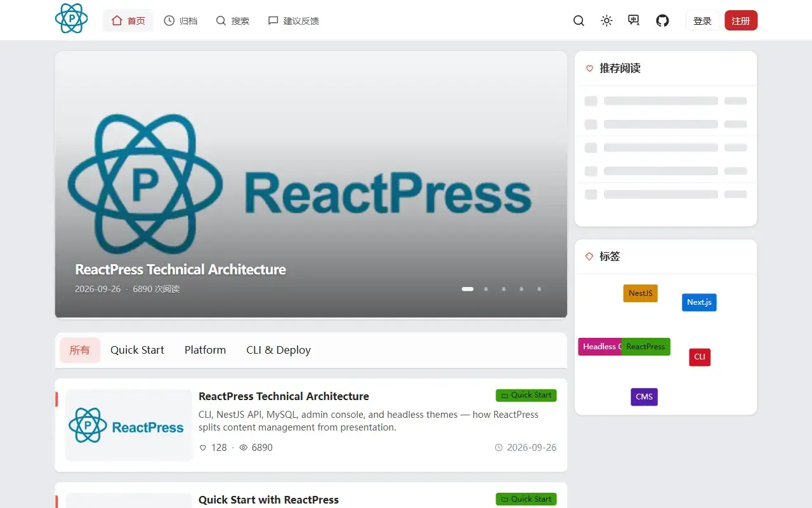Click the carousel date 2026-09-26
The image size is (812, 508).
pyautogui.click(x=98, y=289)
